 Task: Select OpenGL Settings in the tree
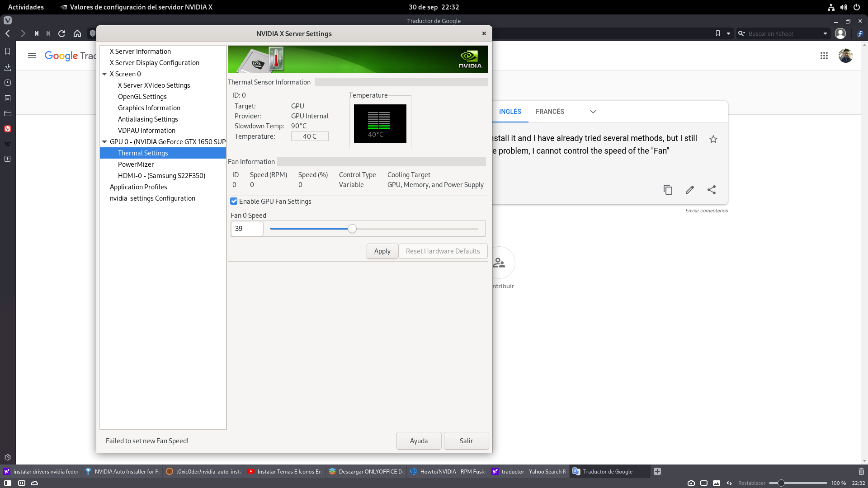coord(142,97)
